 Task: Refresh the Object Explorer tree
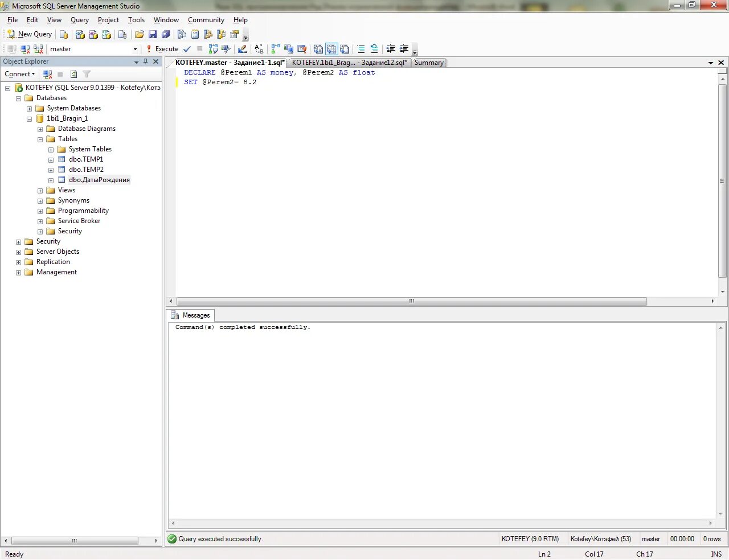(x=73, y=74)
